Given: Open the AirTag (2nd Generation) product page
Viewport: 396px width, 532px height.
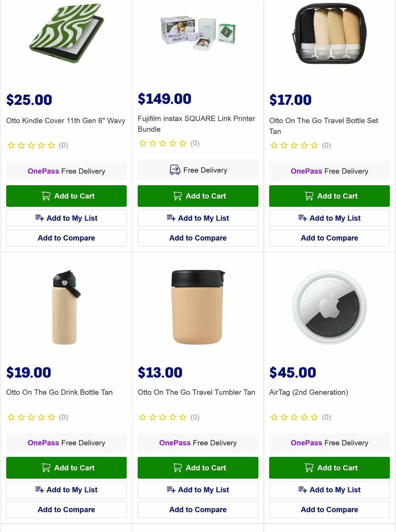Looking at the screenshot, I should (308, 393).
